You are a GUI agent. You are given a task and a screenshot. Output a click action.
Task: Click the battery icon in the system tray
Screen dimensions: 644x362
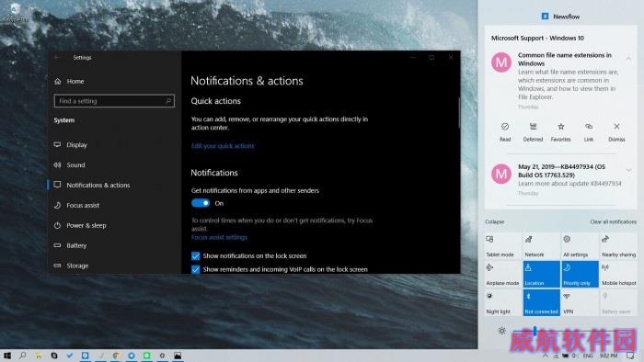click(x=565, y=356)
